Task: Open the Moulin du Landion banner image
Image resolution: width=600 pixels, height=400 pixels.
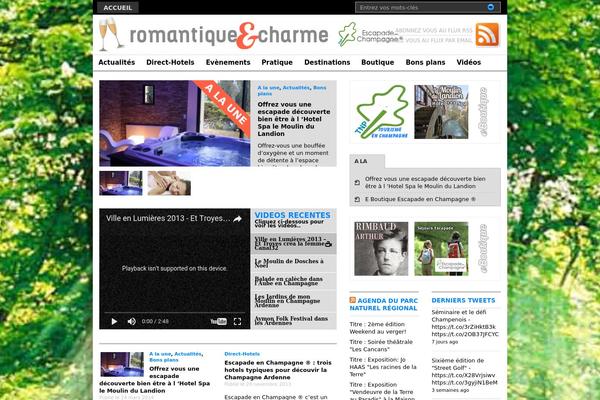Action: [x=441, y=112]
